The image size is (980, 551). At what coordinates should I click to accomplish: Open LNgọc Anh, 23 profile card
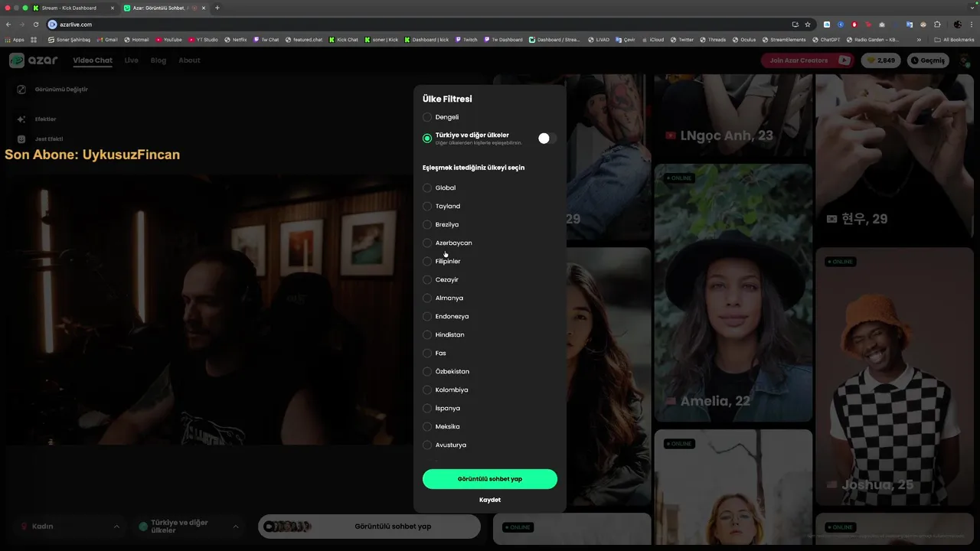pyautogui.click(x=734, y=116)
